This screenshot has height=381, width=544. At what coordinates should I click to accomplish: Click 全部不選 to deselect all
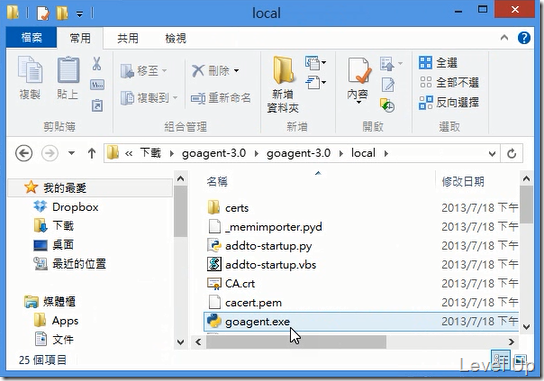tap(449, 83)
